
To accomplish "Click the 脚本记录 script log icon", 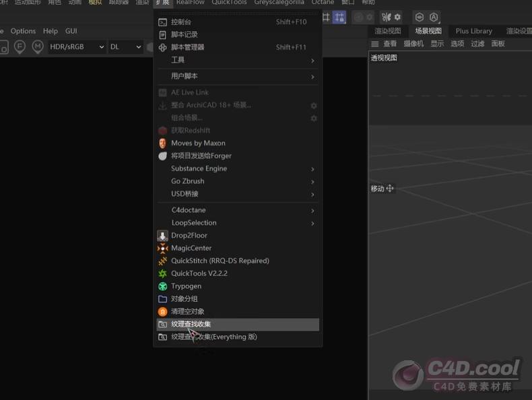I will pos(162,34).
